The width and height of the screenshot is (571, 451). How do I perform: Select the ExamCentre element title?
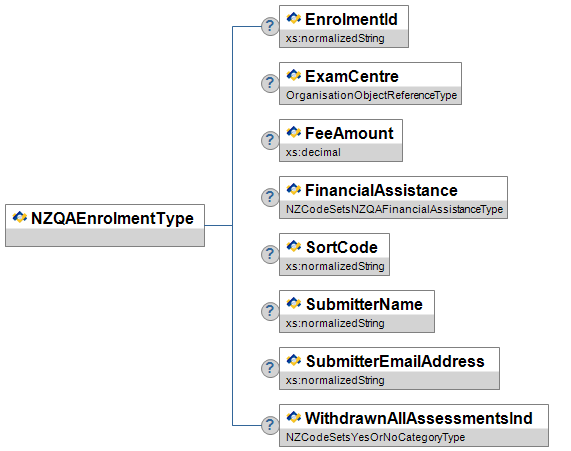[x=352, y=77]
